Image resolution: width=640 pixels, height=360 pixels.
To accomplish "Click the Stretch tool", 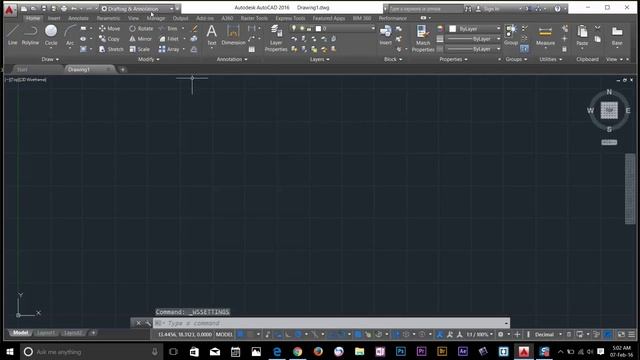I will pyautogui.click(x=111, y=49).
